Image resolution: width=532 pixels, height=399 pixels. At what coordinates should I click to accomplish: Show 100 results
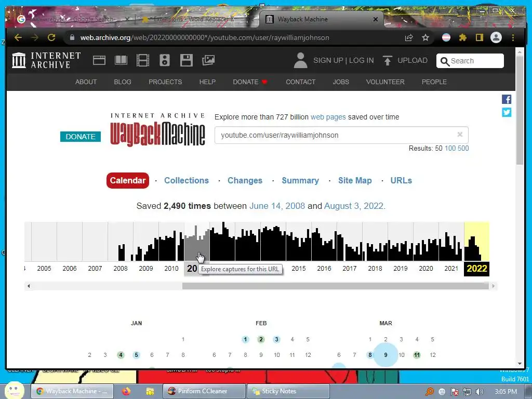pos(450,148)
